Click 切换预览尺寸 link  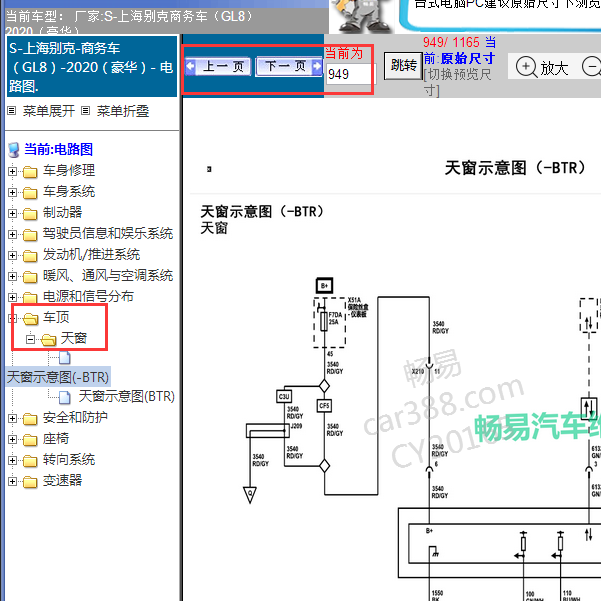(x=457, y=82)
